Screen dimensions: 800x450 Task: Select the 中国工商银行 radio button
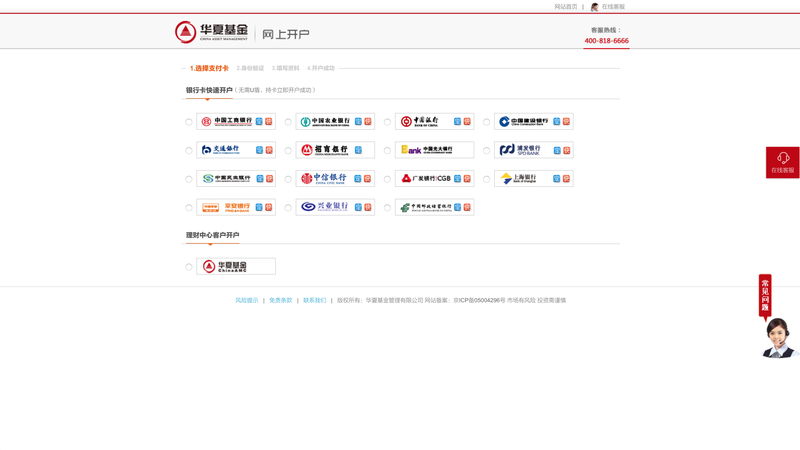189,122
